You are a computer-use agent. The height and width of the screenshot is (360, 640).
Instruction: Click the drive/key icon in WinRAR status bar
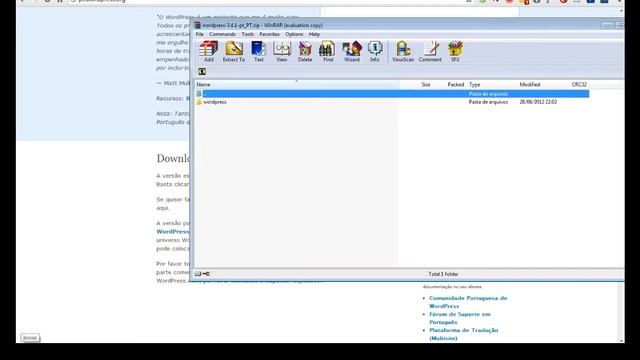pyautogui.click(x=202, y=274)
